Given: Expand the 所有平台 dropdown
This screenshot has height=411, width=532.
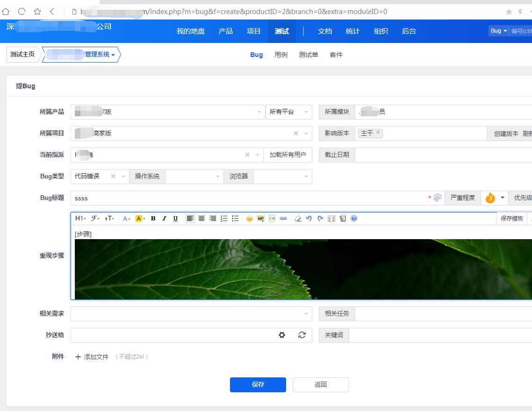Looking at the screenshot, I should (288, 112).
